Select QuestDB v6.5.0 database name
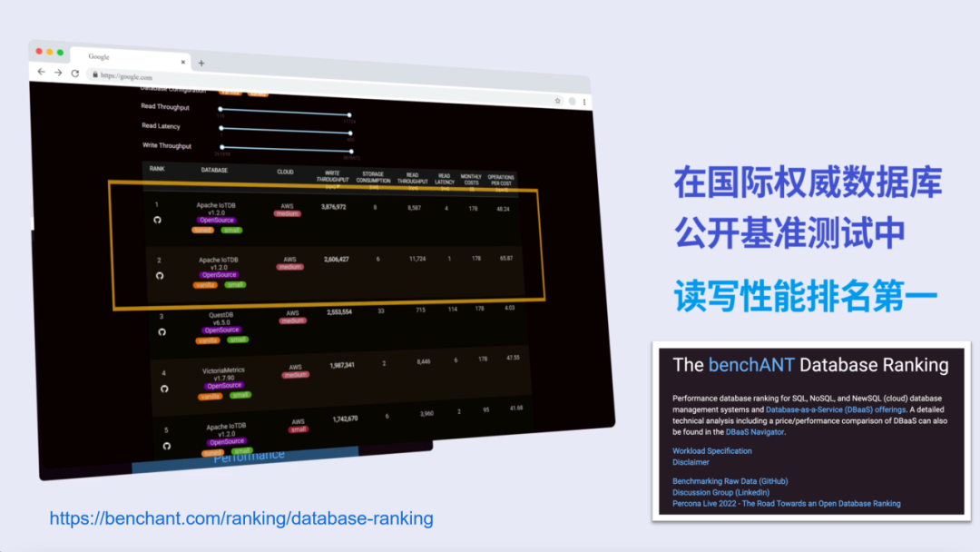Screen dimensions: 980x552 (221, 319)
